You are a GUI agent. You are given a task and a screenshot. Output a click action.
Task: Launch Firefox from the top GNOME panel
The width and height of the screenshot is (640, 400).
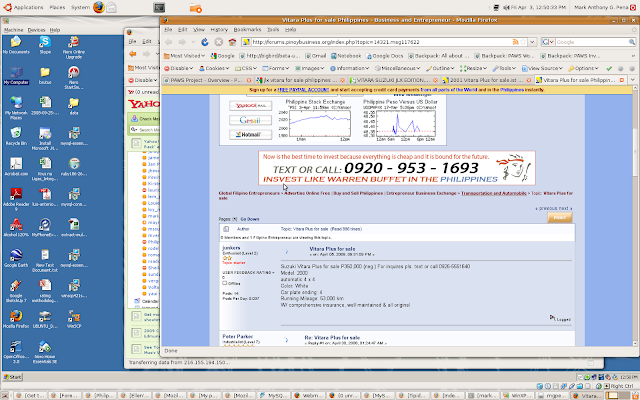(99, 7)
